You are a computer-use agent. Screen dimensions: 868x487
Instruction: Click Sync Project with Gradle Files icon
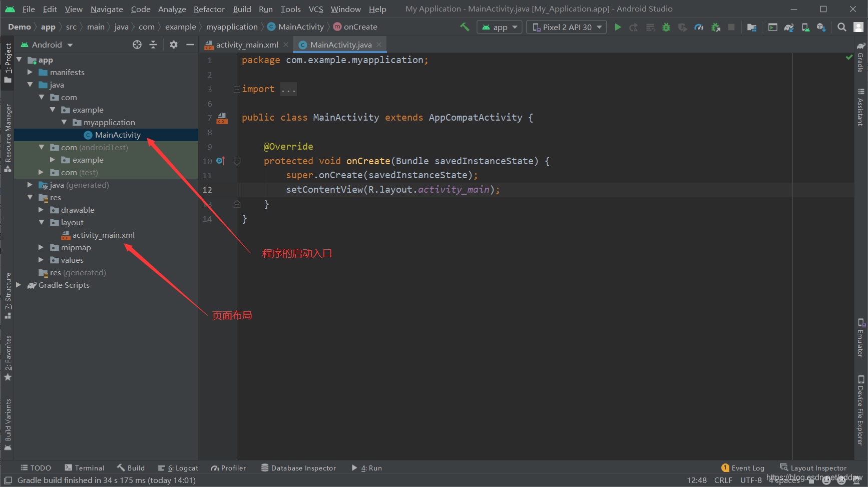point(789,27)
